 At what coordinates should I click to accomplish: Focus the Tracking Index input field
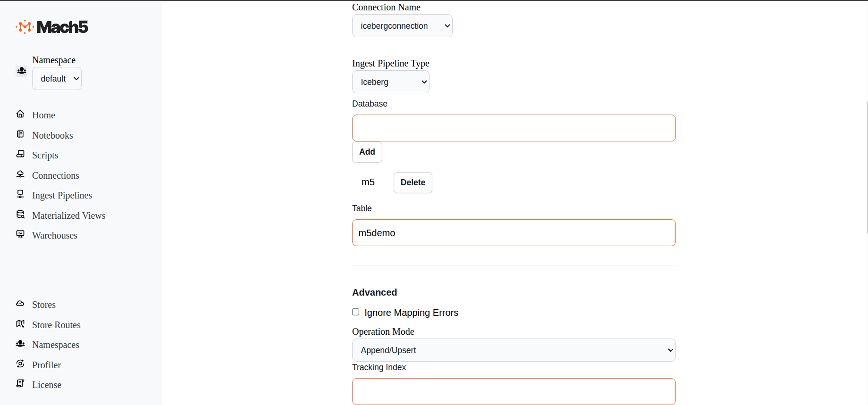pyautogui.click(x=514, y=391)
